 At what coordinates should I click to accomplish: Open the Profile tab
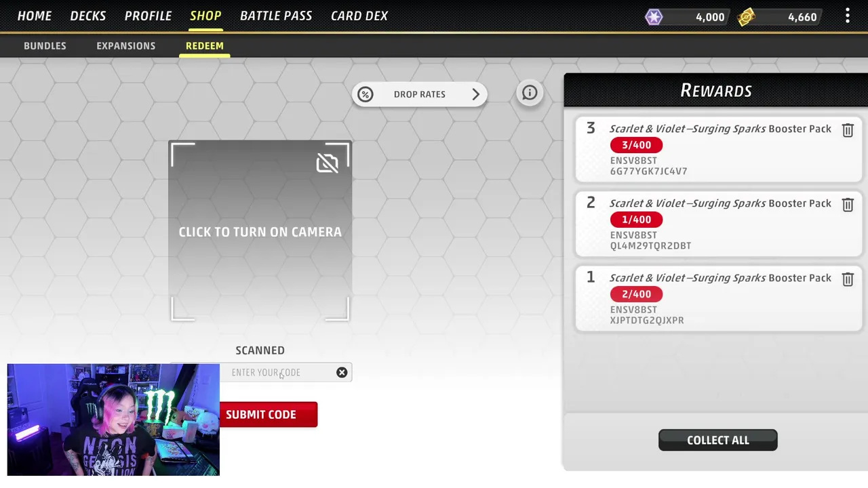148,16
